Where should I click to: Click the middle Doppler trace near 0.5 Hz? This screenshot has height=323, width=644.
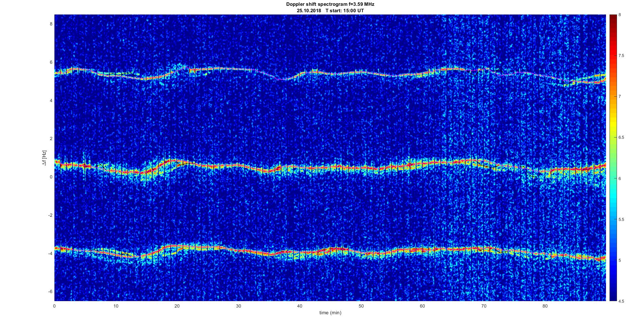point(330,167)
